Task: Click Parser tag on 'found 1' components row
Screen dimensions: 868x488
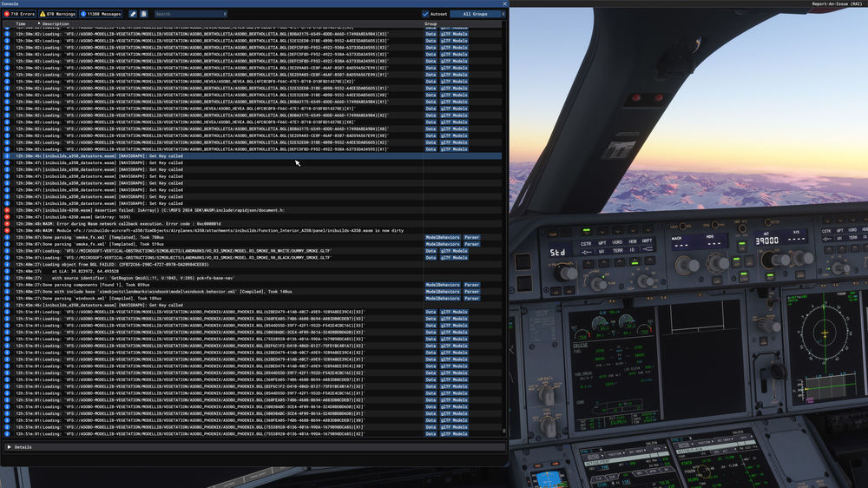Action: tap(471, 285)
